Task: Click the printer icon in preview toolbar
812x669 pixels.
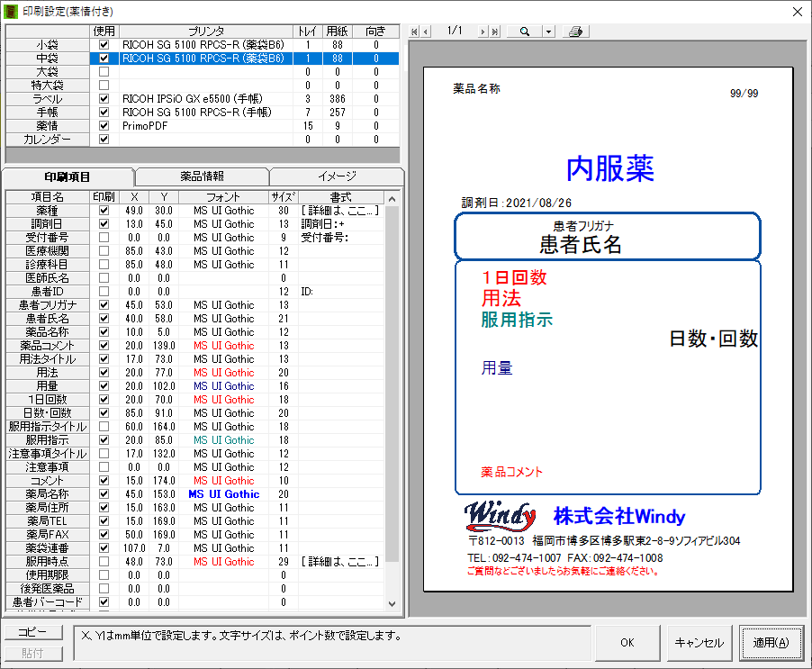Action: [576, 32]
